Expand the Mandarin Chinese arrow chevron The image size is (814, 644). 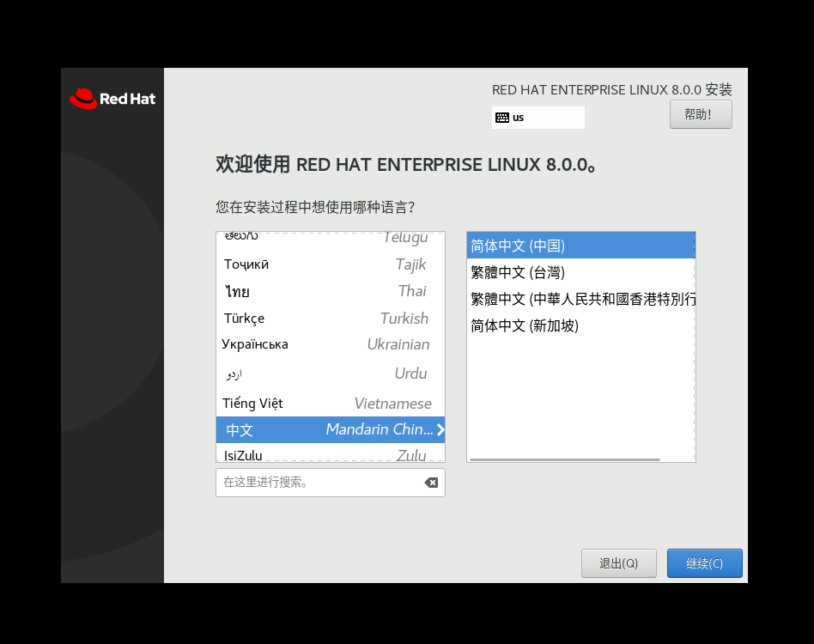point(440,430)
